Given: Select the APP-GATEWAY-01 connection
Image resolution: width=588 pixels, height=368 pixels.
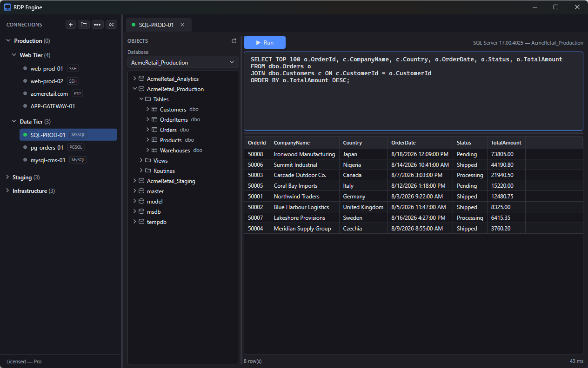Looking at the screenshot, I should [x=68, y=106].
